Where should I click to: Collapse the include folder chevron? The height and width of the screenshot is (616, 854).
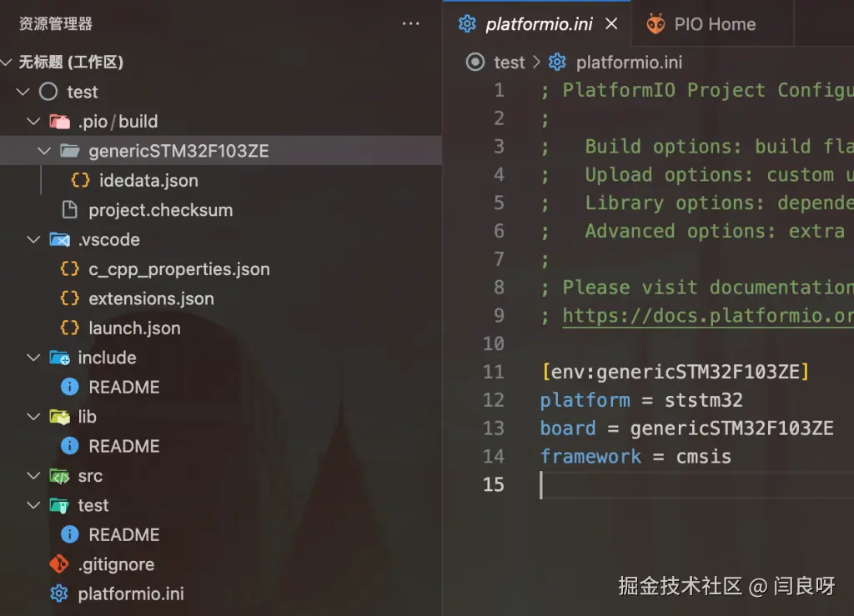[x=33, y=358]
